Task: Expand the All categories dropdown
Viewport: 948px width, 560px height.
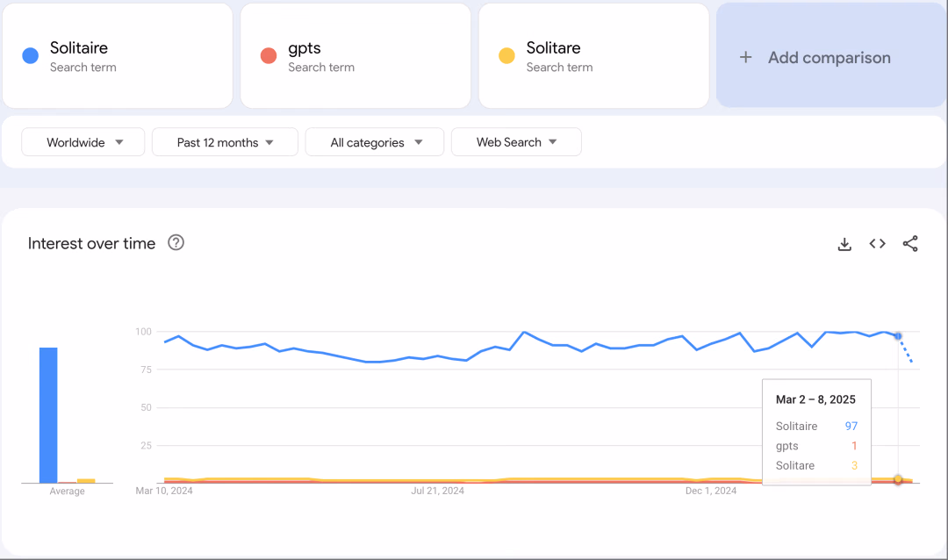Action: click(x=375, y=142)
